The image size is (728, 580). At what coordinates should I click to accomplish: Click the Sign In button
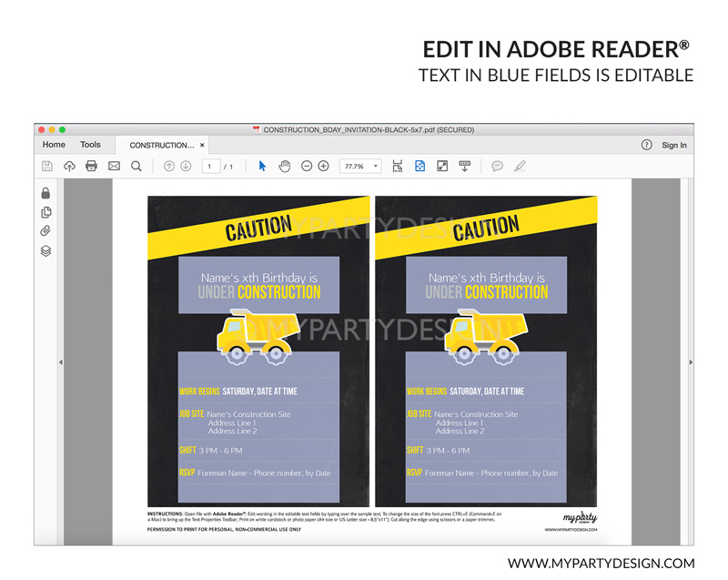tap(673, 145)
